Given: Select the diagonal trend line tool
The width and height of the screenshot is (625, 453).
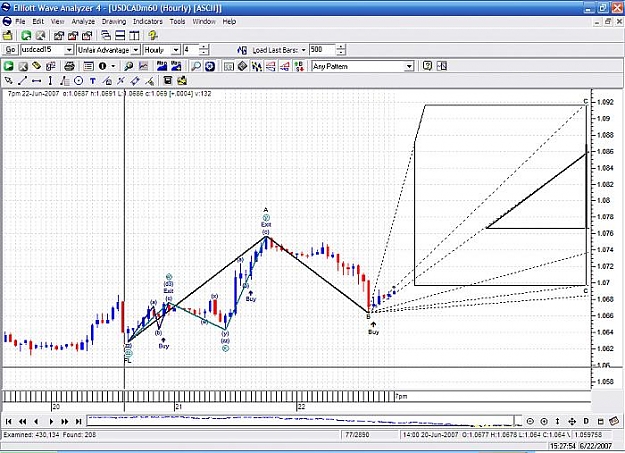Looking at the screenshot, I should coord(22,81).
